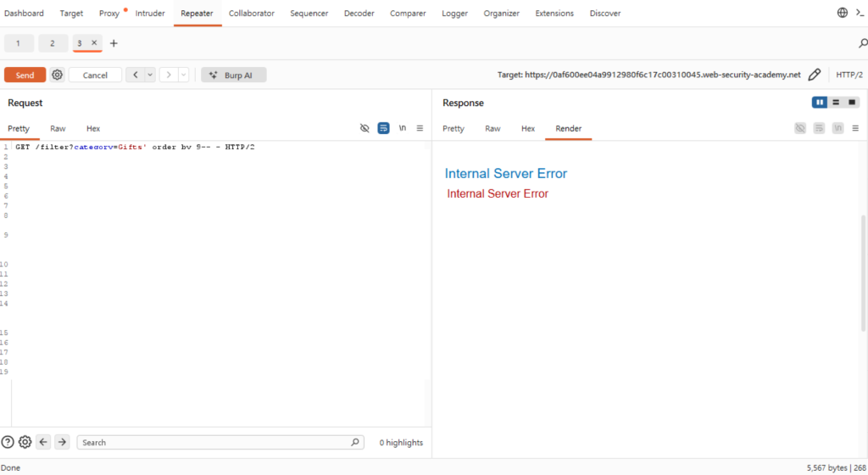The height and width of the screenshot is (475, 868).
Task: Jump to next search match arrow
Action: click(62, 442)
